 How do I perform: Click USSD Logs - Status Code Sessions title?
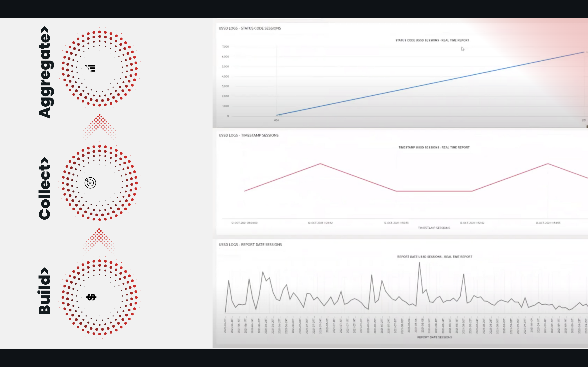pos(249,28)
